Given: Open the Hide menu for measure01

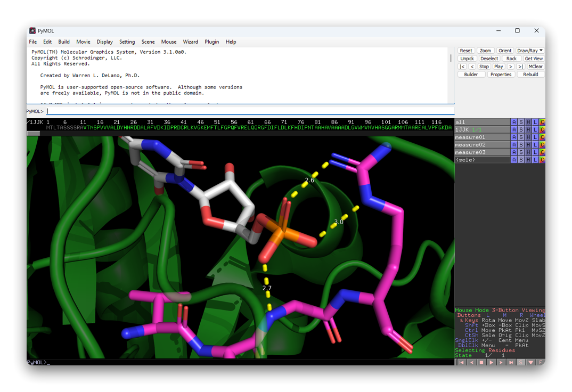Looking at the screenshot, I should click(x=528, y=137).
